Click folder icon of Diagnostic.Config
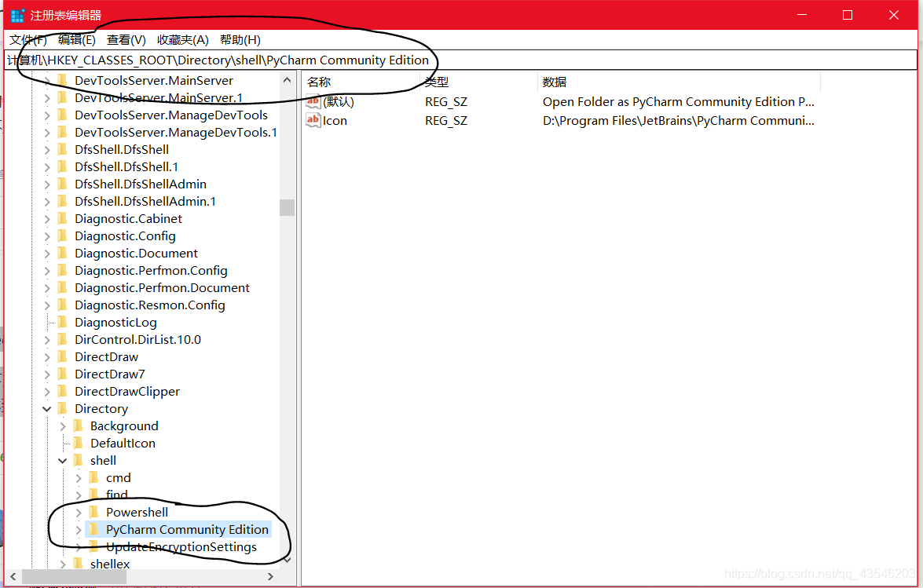923x588 pixels. point(62,236)
